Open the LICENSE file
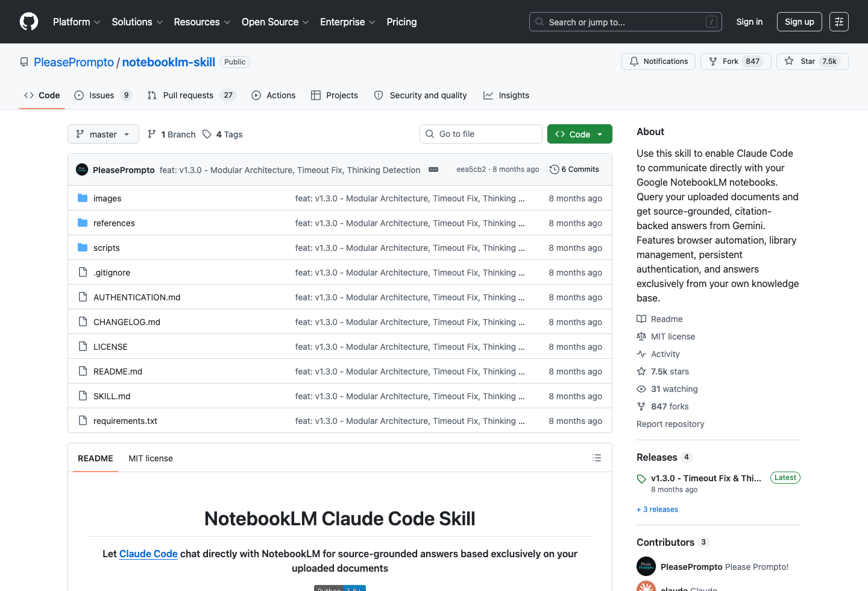 click(110, 347)
